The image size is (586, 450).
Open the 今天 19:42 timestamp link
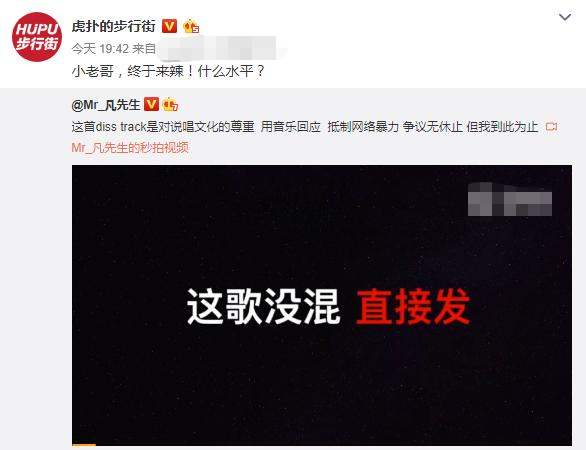pyautogui.click(x=100, y=49)
